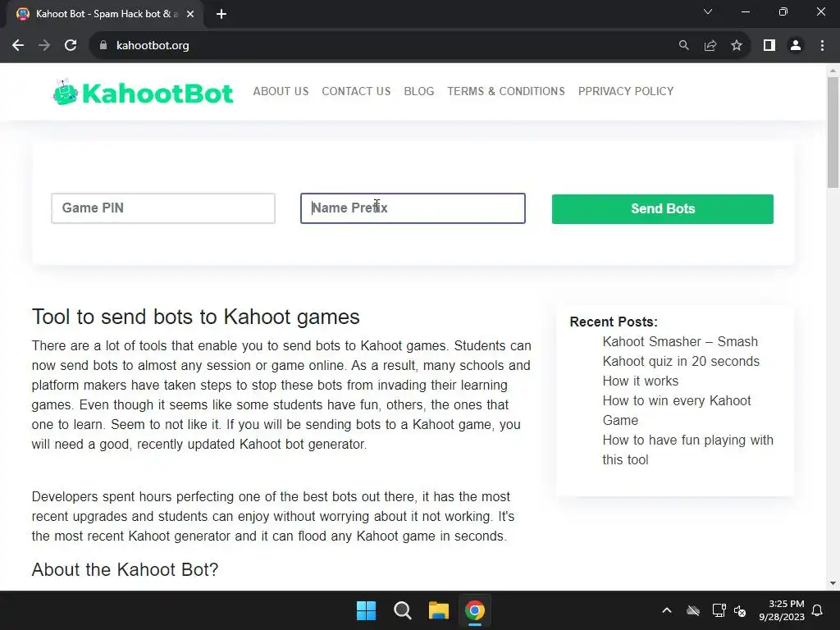Open How to have fun playing post
840x630 pixels.
pyautogui.click(x=688, y=450)
